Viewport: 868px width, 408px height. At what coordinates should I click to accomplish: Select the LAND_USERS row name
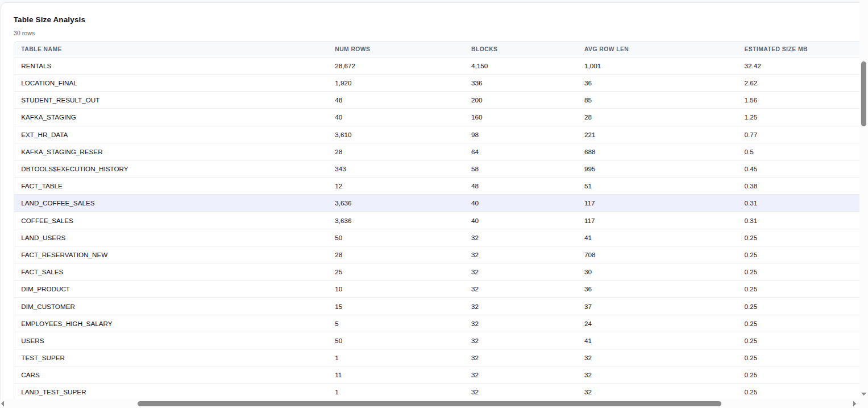(x=43, y=238)
